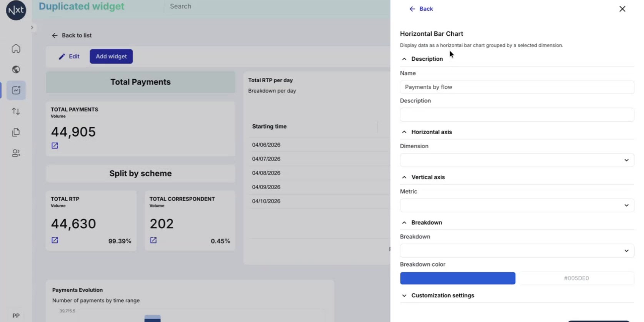Click the Duplicated widget page title

click(x=82, y=7)
